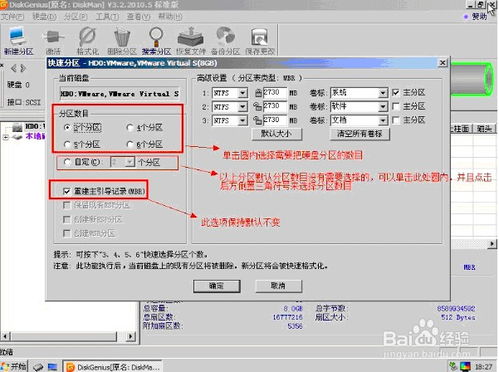Open file system dropdown for partition 1
The width and height of the screenshot is (499, 372).
click(243, 93)
